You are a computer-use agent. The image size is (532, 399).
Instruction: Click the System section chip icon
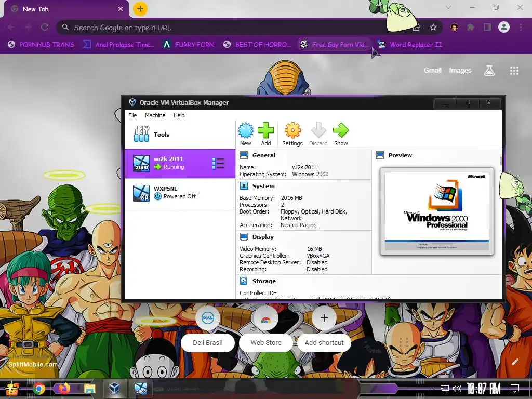(244, 186)
